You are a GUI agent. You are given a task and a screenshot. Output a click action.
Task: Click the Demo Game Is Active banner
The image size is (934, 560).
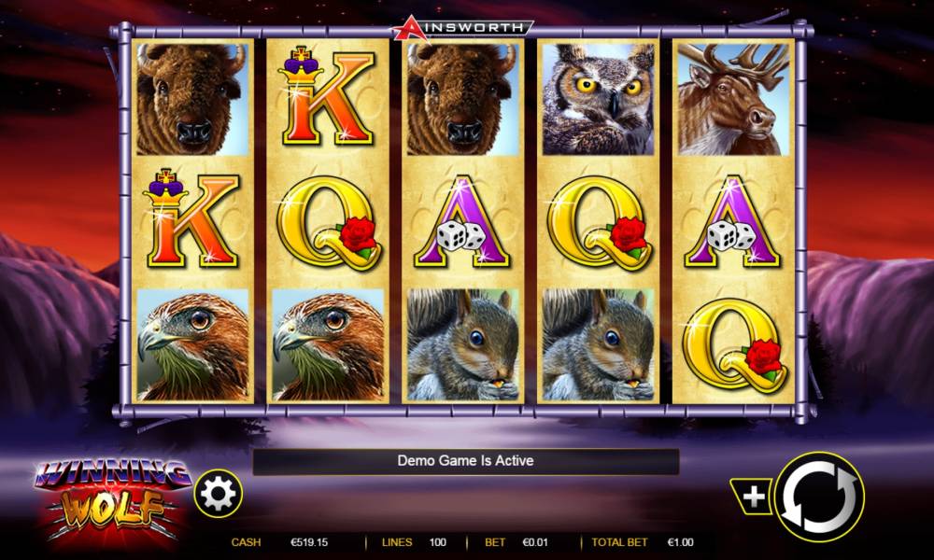point(466,461)
